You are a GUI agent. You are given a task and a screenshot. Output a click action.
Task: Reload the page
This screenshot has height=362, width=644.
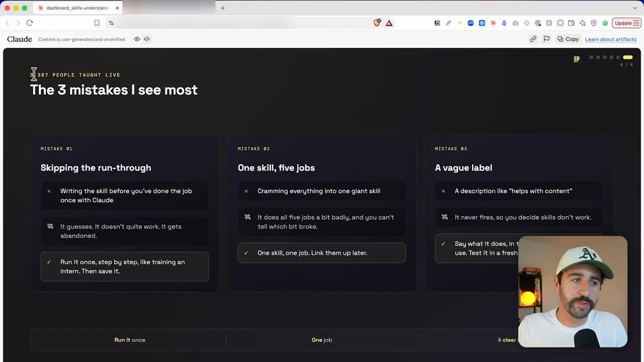coord(30,23)
